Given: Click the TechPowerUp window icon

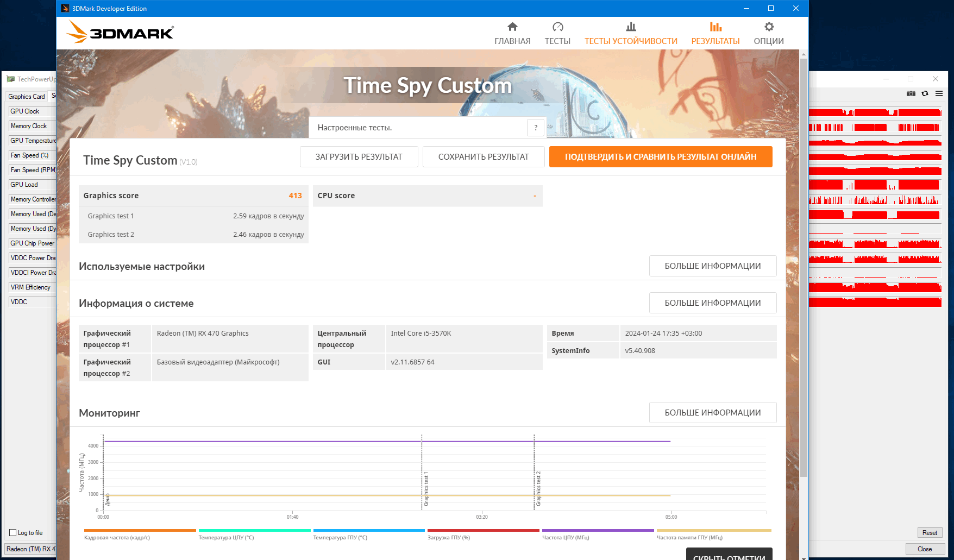Looking at the screenshot, I should [x=10, y=79].
